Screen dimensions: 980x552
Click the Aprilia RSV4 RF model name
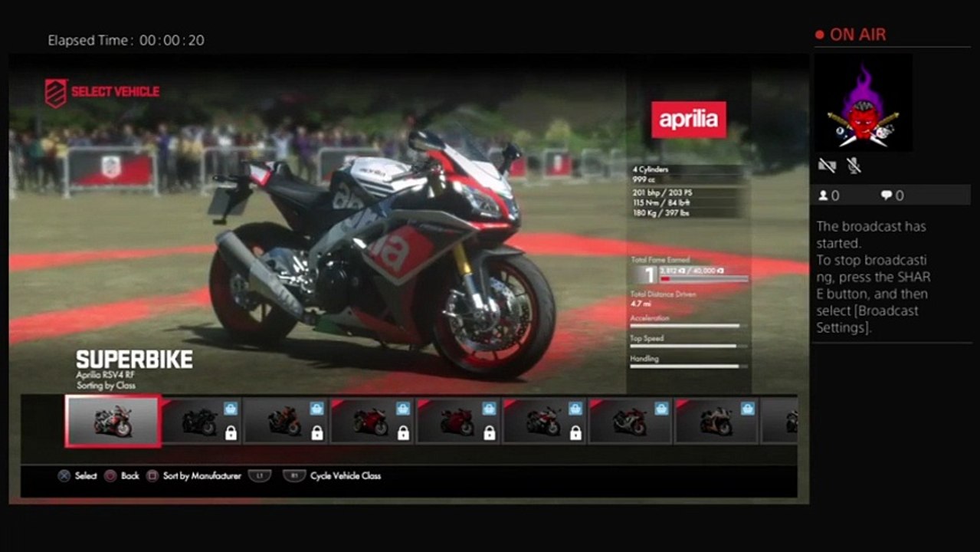pos(106,375)
